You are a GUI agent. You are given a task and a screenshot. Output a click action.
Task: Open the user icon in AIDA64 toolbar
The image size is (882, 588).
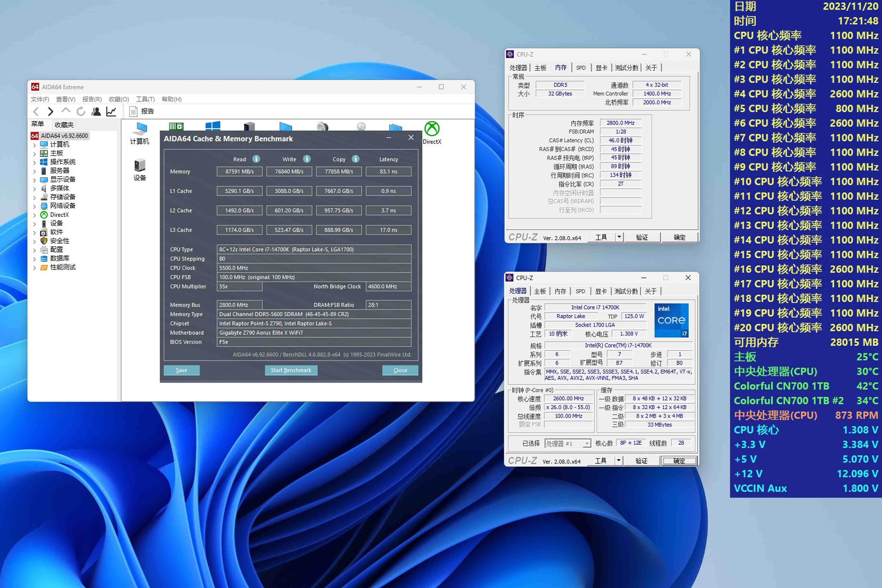[96, 111]
